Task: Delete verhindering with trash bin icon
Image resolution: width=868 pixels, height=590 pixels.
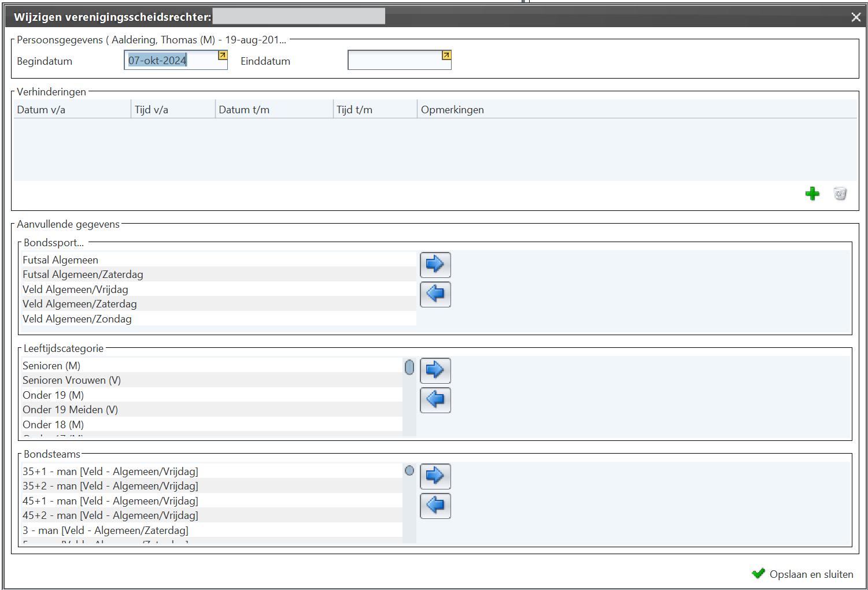Action: pos(840,194)
